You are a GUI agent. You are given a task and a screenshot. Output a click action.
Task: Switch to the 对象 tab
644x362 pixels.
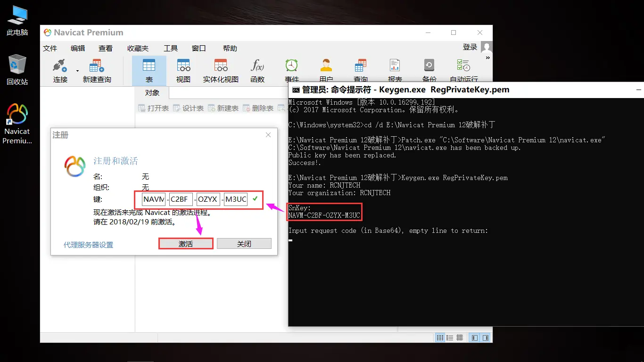click(x=152, y=93)
